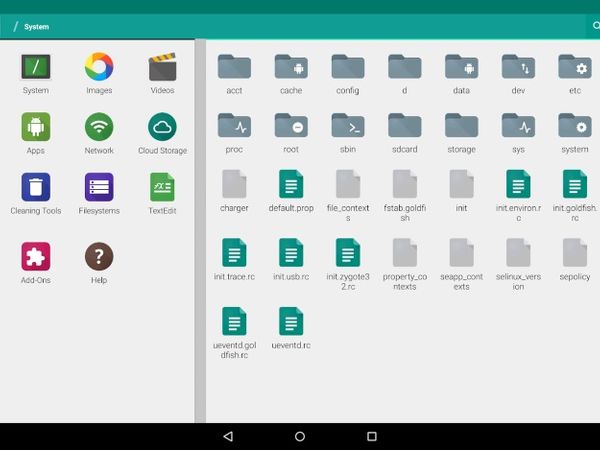Launch Cleaning Tools trash icon
600x450 pixels.
tap(35, 187)
